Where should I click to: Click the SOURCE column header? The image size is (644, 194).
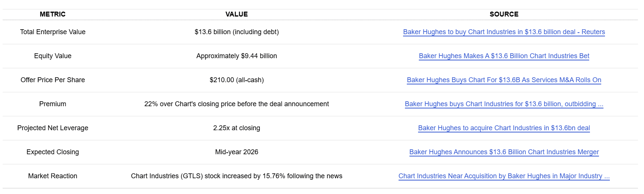(x=504, y=14)
